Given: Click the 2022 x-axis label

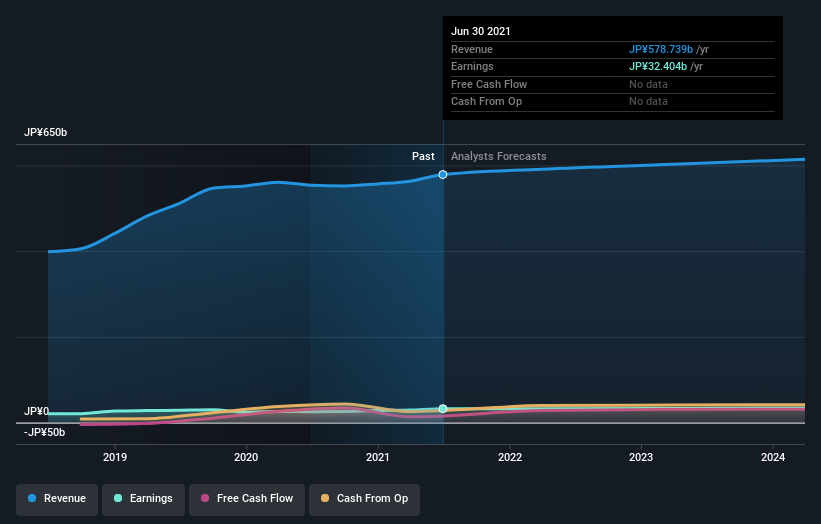Looking at the screenshot, I should tap(510, 457).
